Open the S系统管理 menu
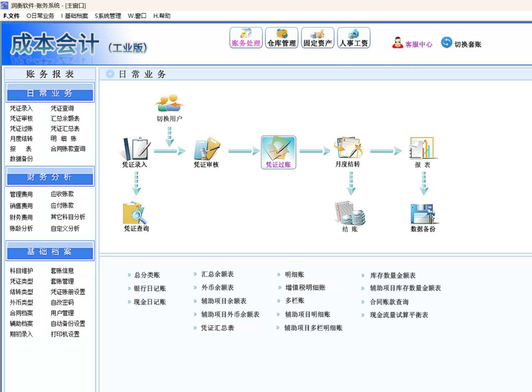The width and height of the screenshot is (532, 392). tap(108, 16)
